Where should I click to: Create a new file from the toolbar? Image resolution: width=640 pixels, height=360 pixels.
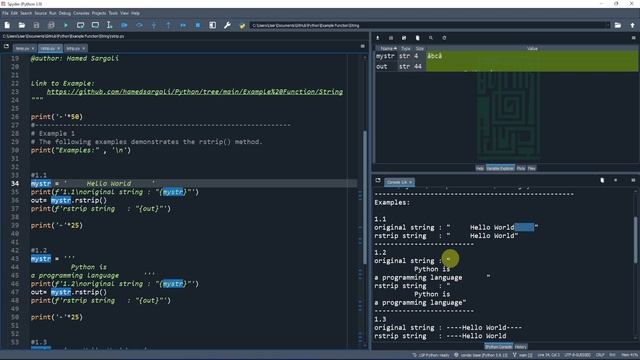click(7, 25)
